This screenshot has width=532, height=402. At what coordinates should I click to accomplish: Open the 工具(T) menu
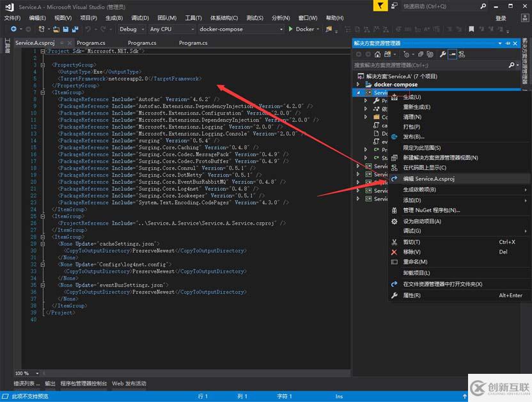pyautogui.click(x=193, y=18)
